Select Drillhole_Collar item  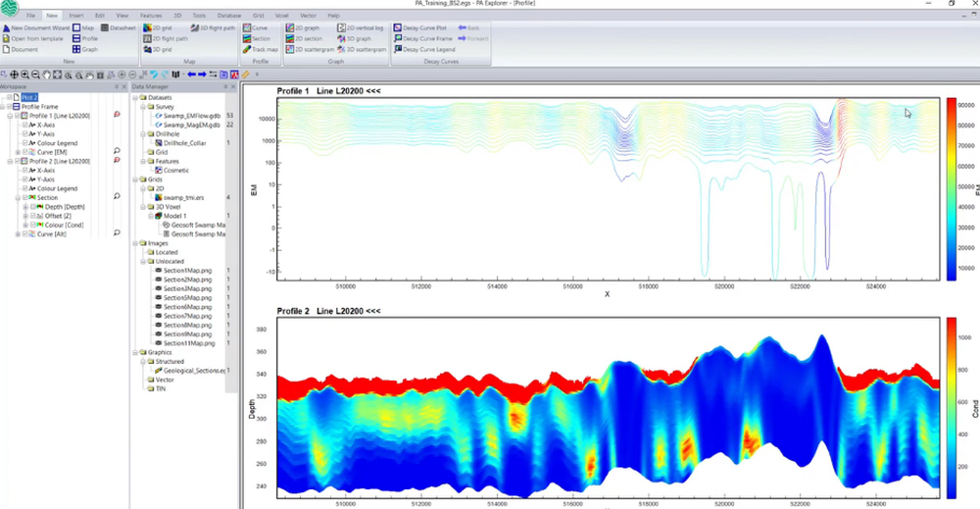[180, 143]
